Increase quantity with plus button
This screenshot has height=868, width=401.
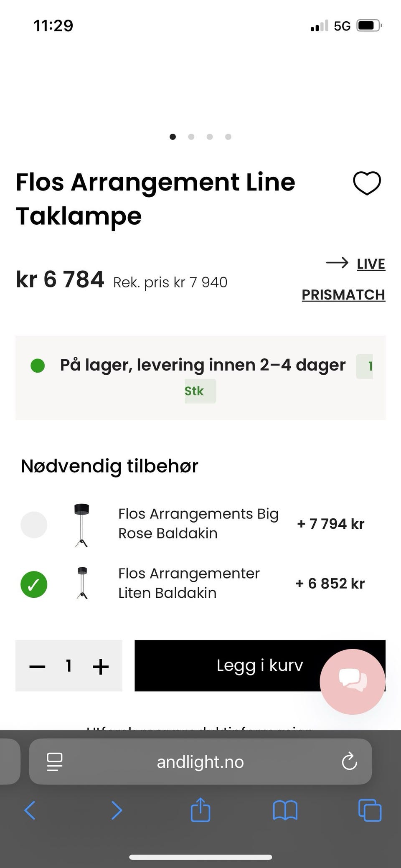click(101, 666)
